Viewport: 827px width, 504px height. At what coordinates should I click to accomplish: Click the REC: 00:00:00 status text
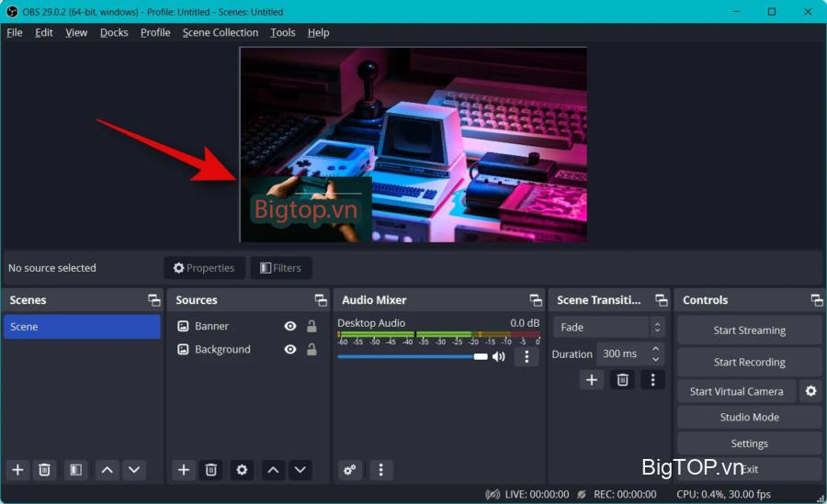pos(625,494)
